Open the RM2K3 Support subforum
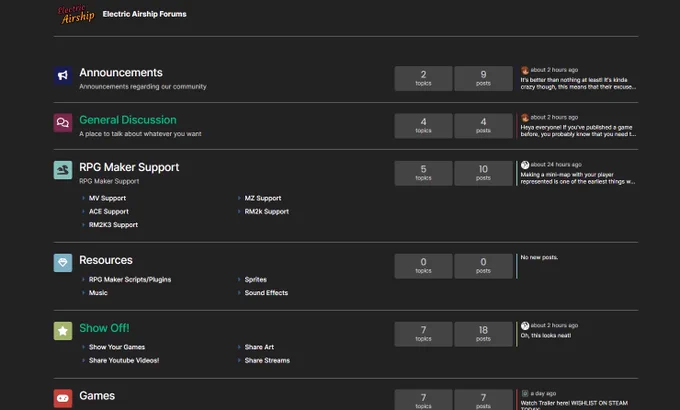The image size is (680, 410). point(113,225)
